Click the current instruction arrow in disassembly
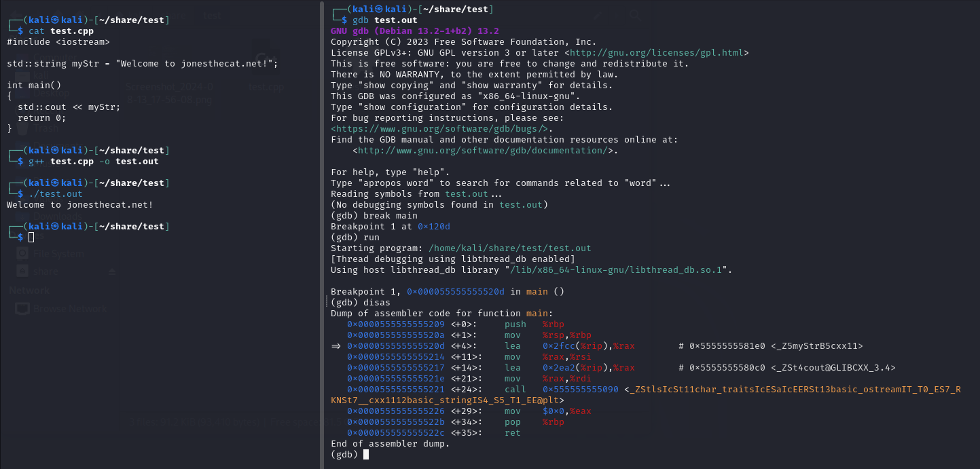The width and height of the screenshot is (980, 469). point(335,346)
